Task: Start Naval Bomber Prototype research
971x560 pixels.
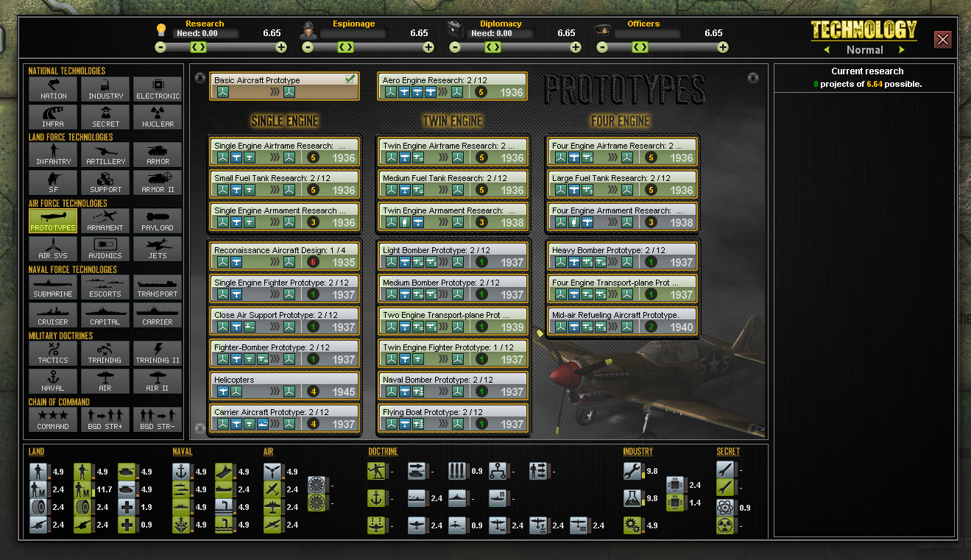Action: click(453, 386)
